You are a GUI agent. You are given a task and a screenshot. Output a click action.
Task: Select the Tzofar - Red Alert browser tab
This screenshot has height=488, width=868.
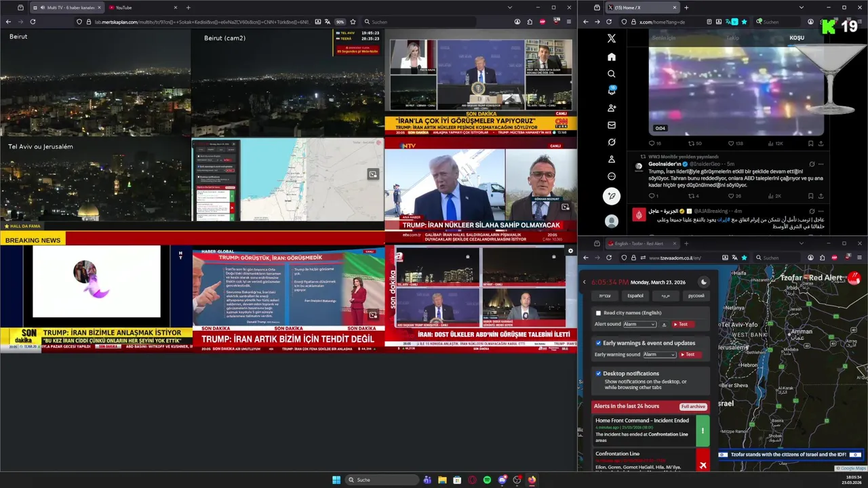pyautogui.click(x=642, y=243)
